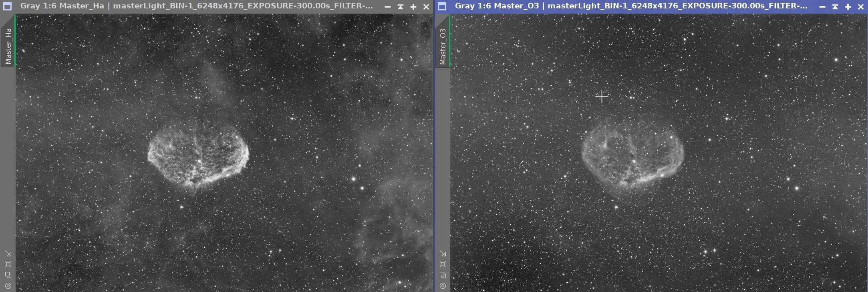The height and width of the screenshot is (292, 868).
Task: Minimize the Master_Ha image window
Action: [387, 7]
